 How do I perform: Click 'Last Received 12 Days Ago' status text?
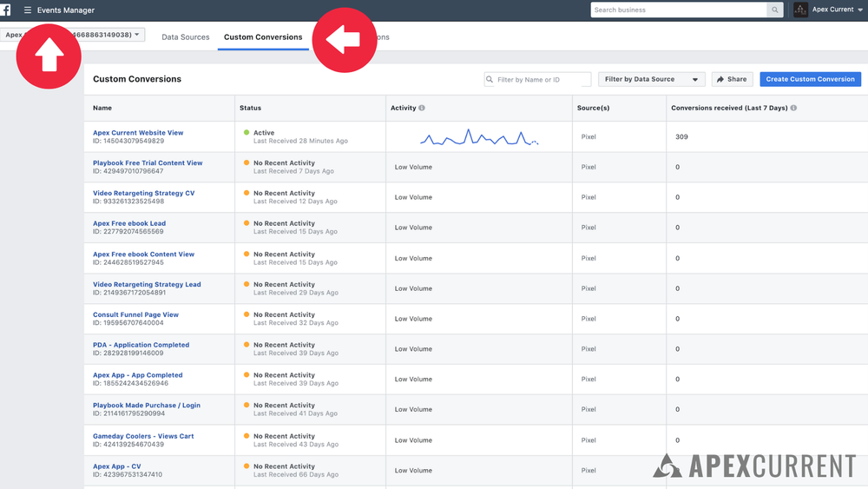(295, 202)
